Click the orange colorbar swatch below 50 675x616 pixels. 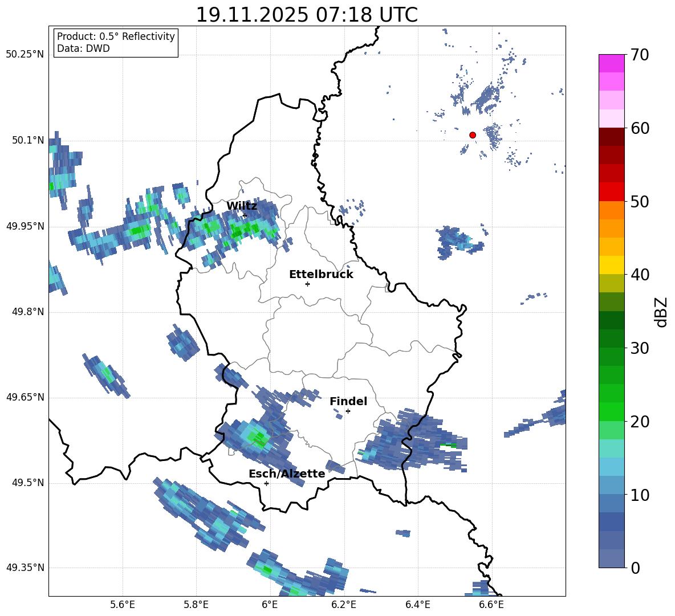(x=611, y=210)
